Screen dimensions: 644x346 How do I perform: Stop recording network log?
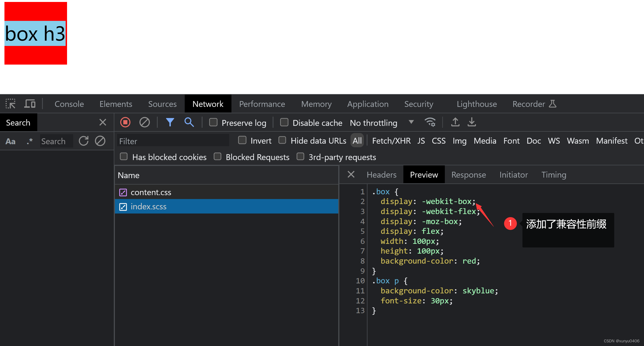point(125,122)
